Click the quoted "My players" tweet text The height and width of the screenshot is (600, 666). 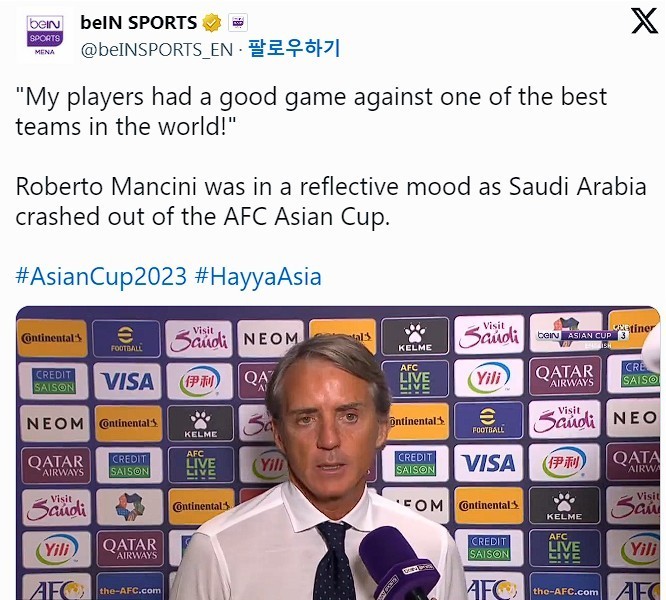(310, 111)
